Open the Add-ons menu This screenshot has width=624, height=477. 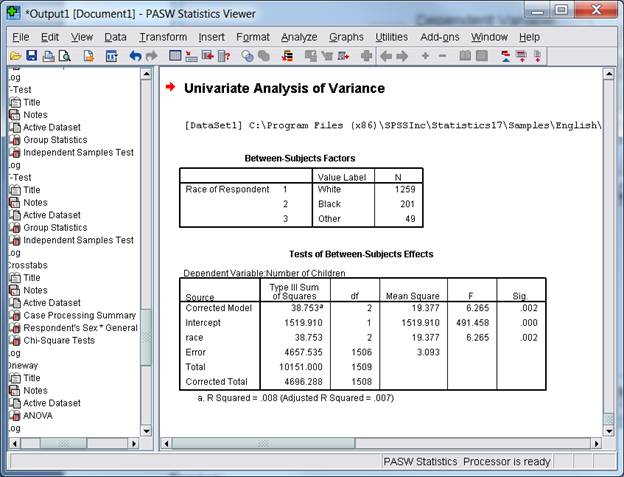point(440,37)
